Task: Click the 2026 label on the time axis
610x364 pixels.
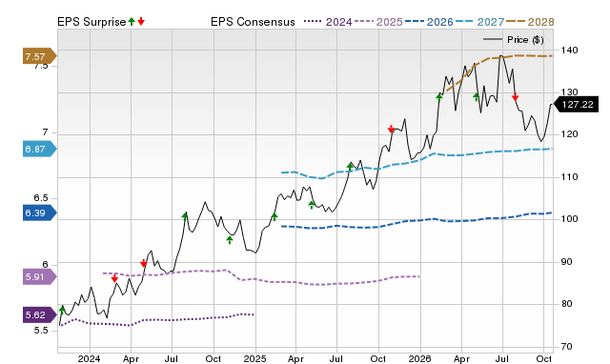Action: (x=419, y=358)
